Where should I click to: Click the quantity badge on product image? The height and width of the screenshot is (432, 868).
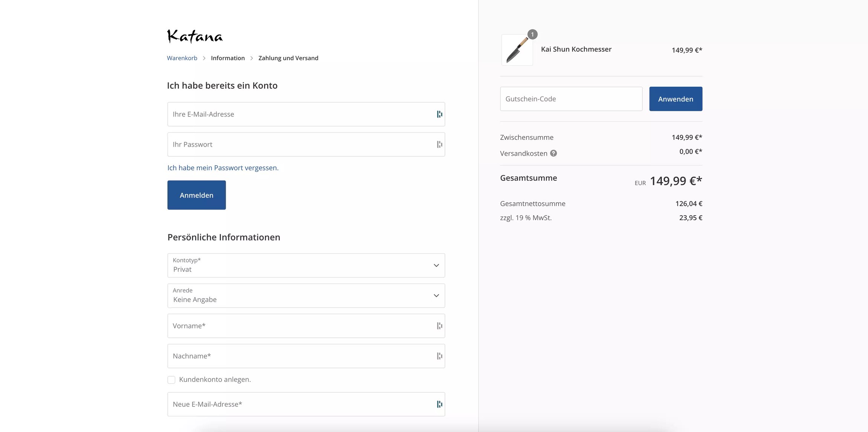point(532,34)
